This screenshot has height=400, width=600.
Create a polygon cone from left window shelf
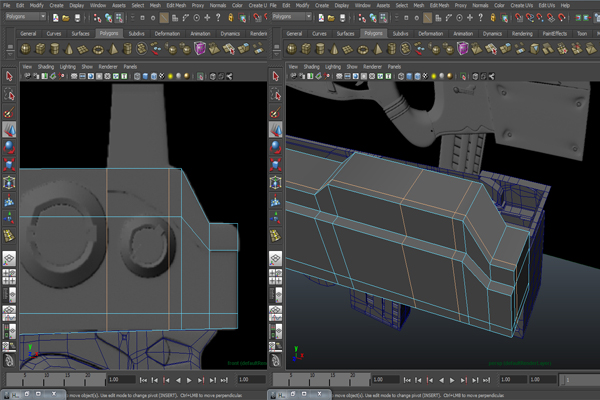69,49
